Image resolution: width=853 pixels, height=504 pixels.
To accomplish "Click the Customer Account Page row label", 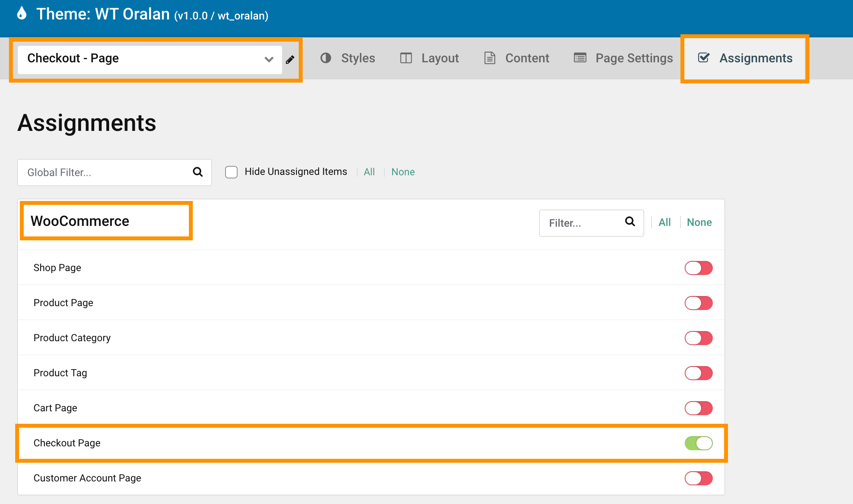I will tap(87, 478).
